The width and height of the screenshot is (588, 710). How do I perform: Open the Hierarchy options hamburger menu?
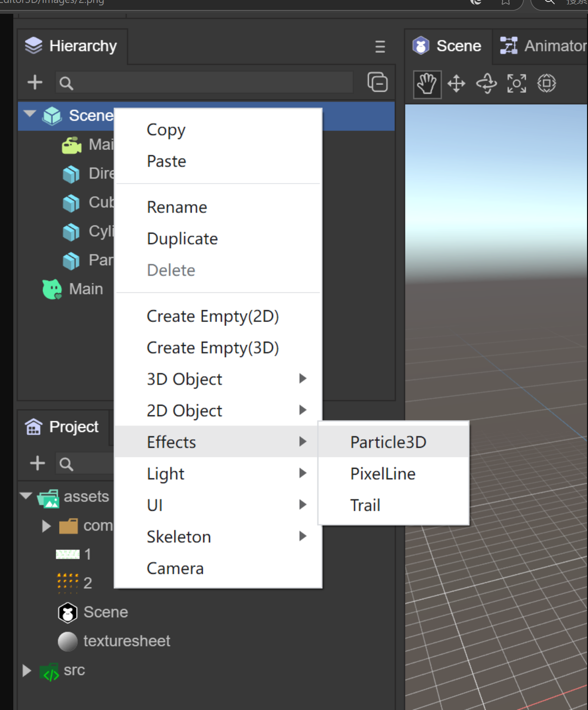380,47
